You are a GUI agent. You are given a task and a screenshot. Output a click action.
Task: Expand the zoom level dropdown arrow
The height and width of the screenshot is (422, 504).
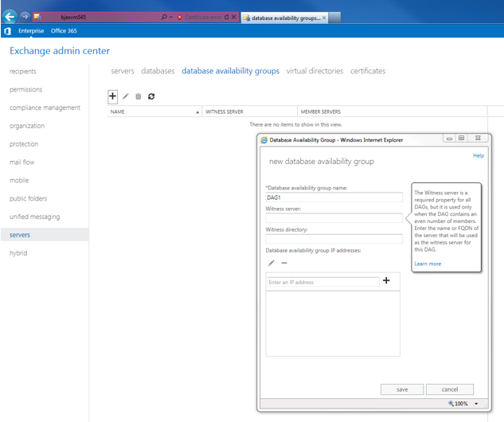[x=476, y=404]
